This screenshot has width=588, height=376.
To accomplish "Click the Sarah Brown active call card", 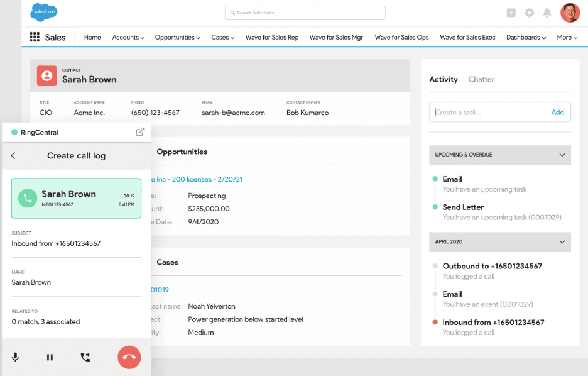I will (76, 198).
